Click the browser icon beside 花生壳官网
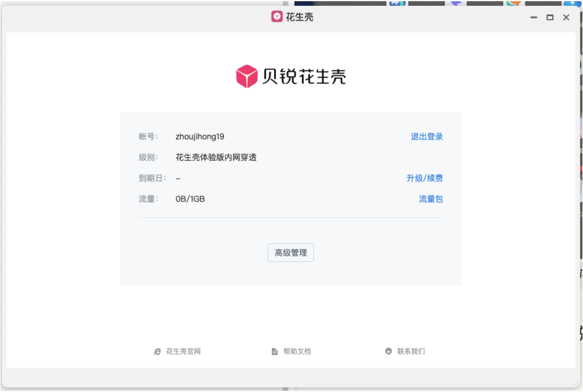Image resolution: width=583 pixels, height=392 pixels. pyautogui.click(x=157, y=352)
